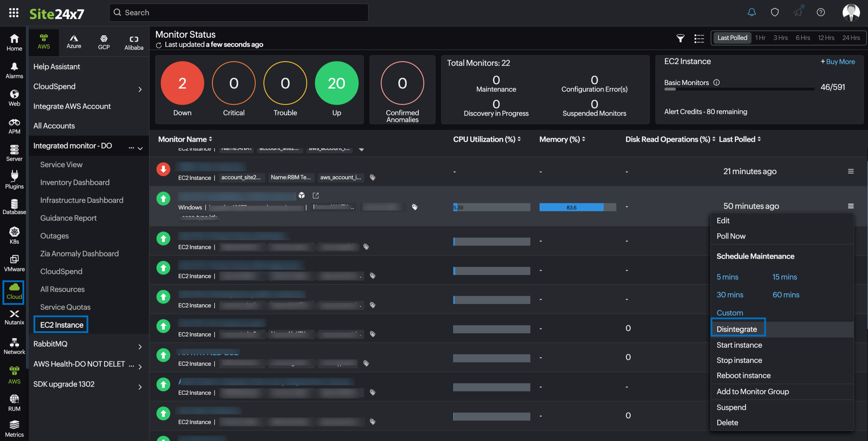Select the 24 Hrs time range

[x=851, y=38]
